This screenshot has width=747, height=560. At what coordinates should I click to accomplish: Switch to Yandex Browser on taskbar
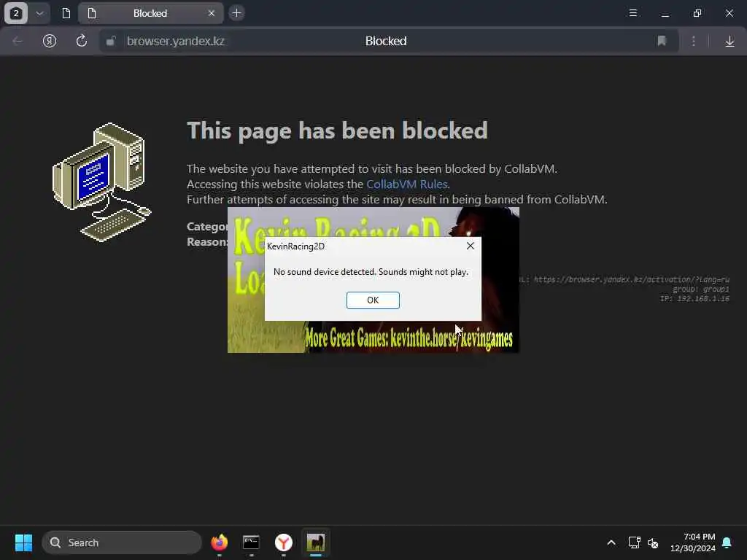(284, 542)
